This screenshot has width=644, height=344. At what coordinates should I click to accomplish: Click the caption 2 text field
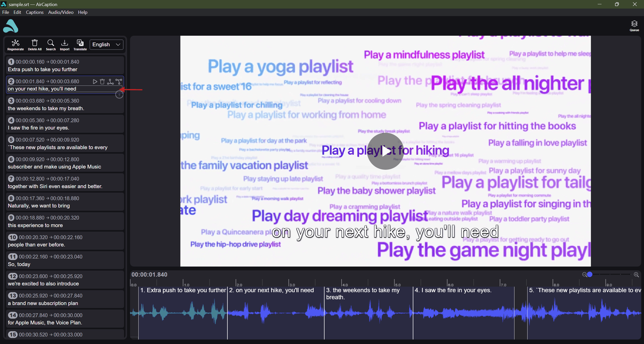(x=65, y=89)
